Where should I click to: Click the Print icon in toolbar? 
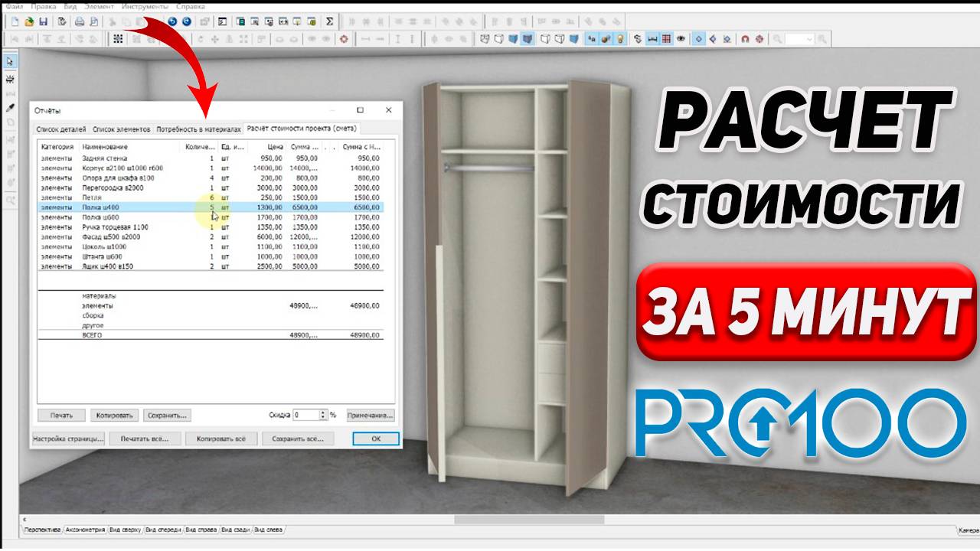(79, 21)
